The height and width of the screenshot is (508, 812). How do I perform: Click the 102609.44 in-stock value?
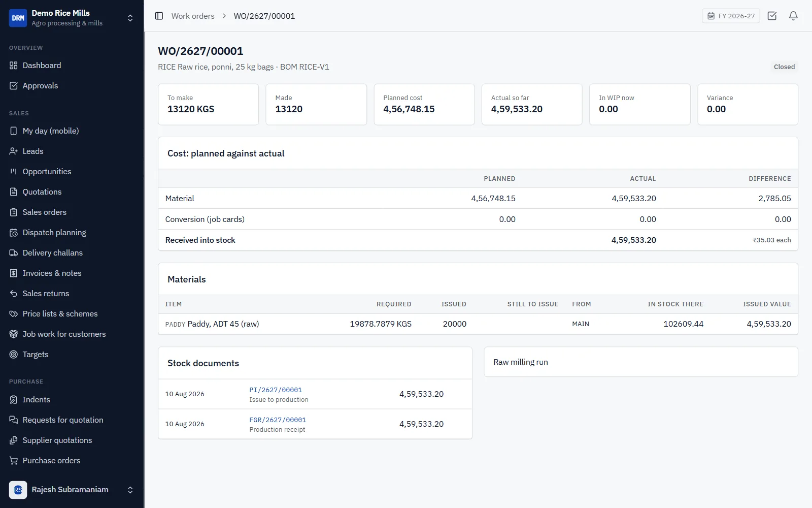(x=683, y=324)
